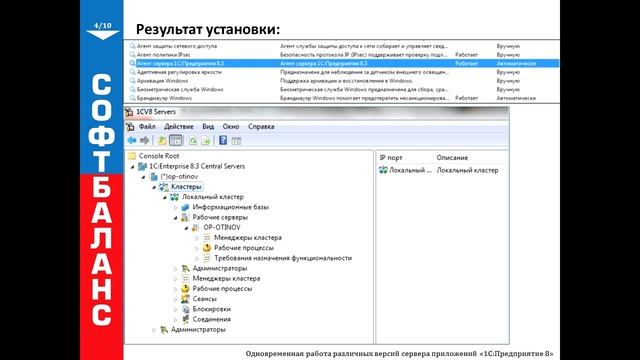
Task: Sort by the IP порт column header
Action: coord(391,158)
